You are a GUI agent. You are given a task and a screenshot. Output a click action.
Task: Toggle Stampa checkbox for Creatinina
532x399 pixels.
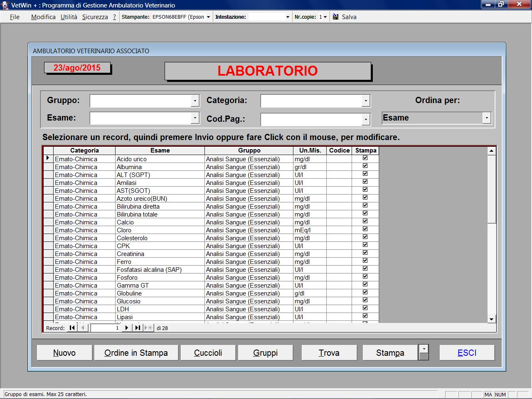click(365, 253)
